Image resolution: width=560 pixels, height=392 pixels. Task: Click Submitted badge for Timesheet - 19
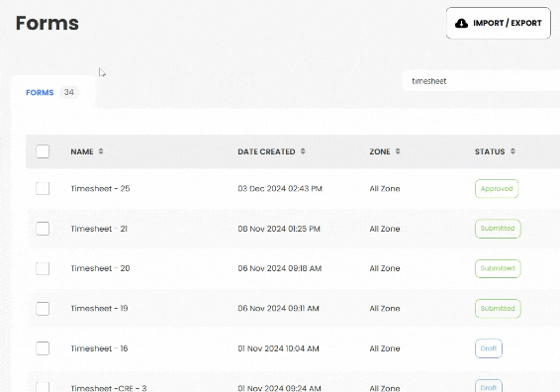[498, 309]
